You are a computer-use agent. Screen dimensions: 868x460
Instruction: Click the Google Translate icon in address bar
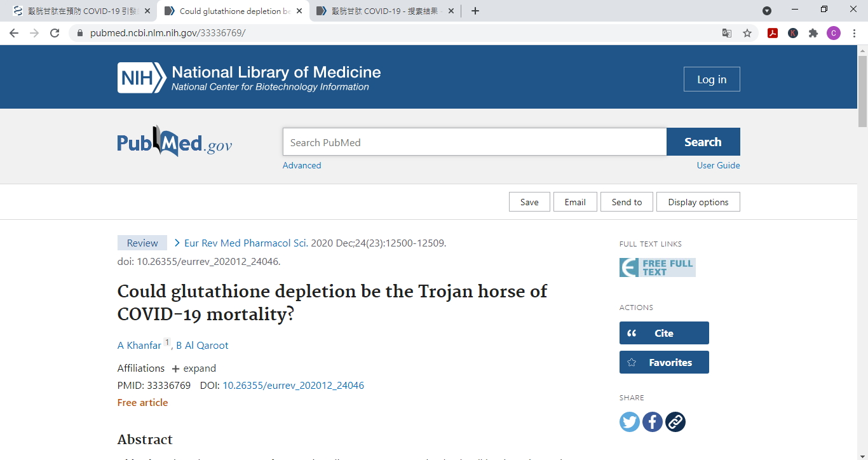click(x=727, y=33)
